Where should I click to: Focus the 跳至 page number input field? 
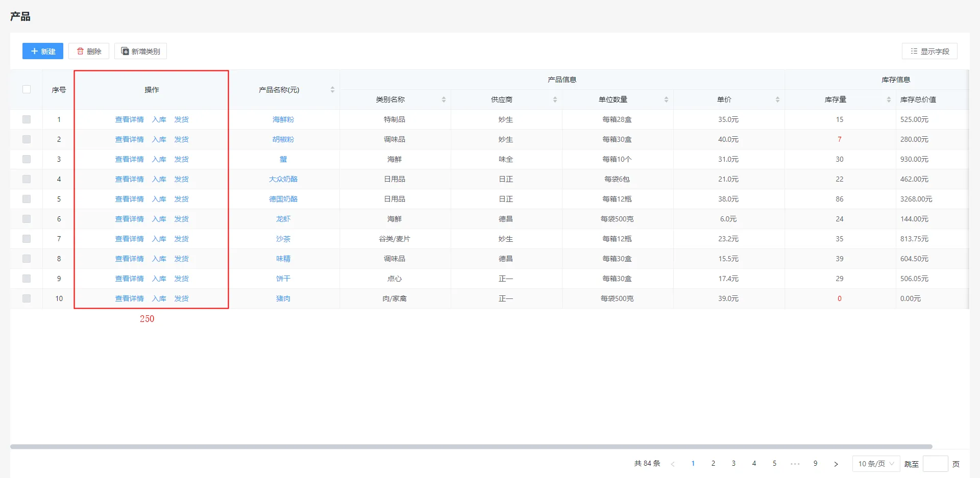point(935,464)
